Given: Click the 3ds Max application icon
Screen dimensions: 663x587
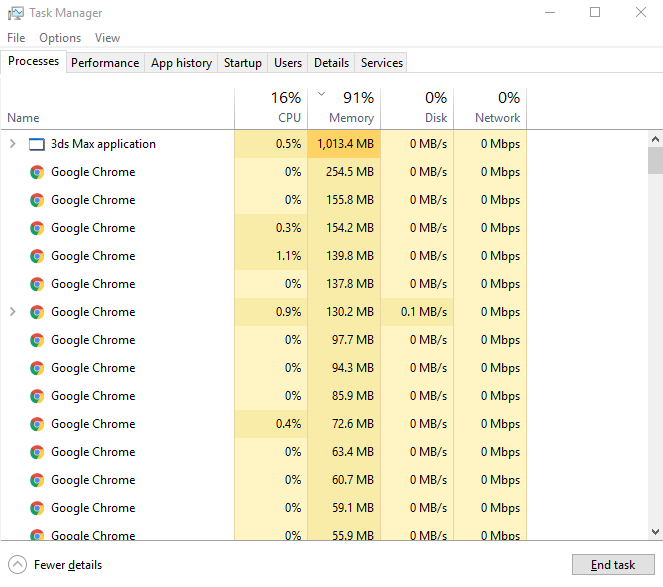Looking at the screenshot, I should [37, 144].
